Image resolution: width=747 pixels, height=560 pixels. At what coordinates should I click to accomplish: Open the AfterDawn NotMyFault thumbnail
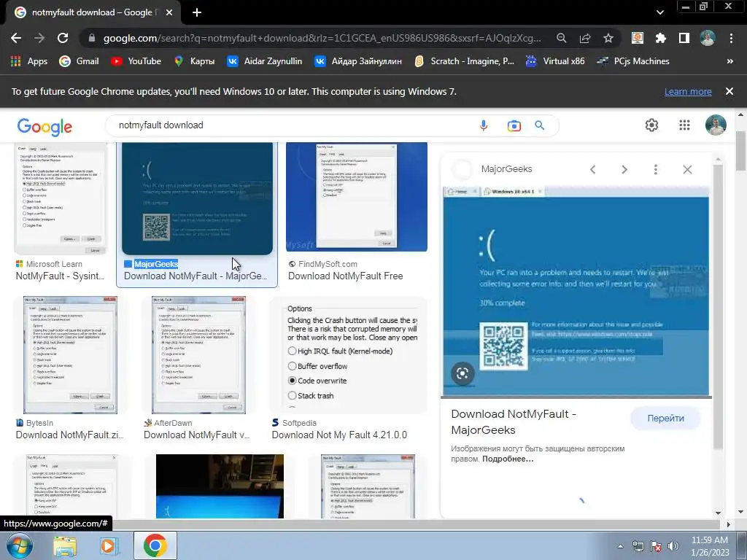(x=198, y=355)
